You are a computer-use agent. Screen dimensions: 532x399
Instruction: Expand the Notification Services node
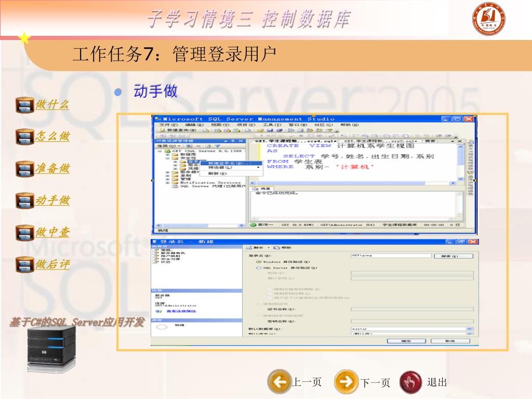168,182
